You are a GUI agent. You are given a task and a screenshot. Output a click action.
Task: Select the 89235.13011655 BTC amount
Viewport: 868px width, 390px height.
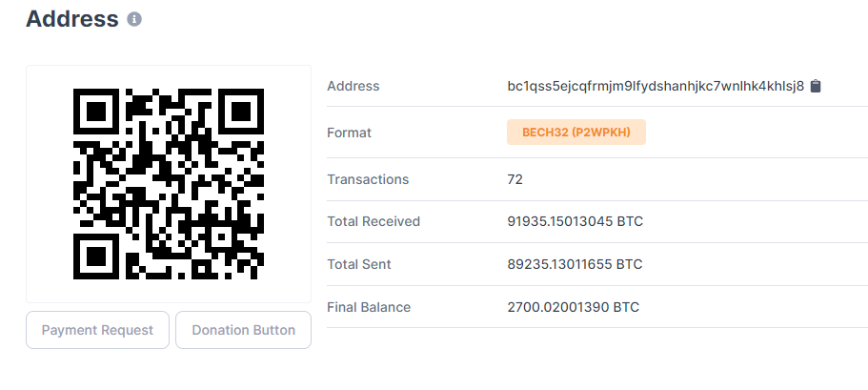tap(575, 264)
